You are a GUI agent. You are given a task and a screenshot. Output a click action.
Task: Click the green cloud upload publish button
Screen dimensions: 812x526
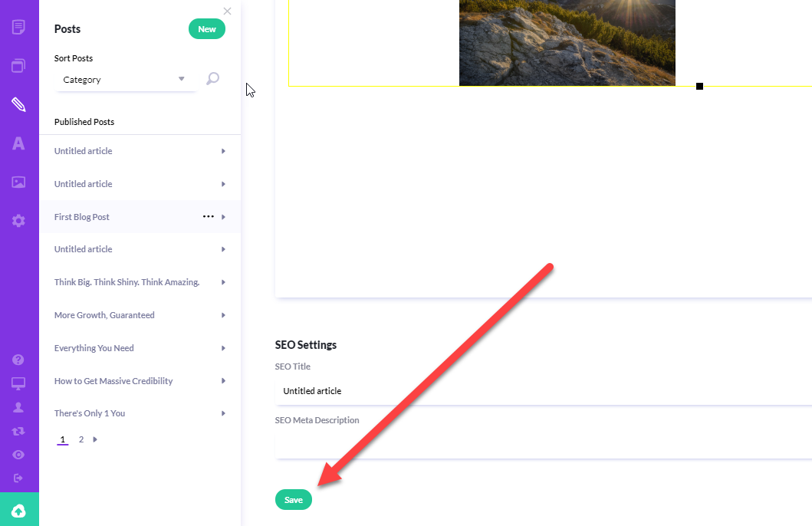point(19,509)
